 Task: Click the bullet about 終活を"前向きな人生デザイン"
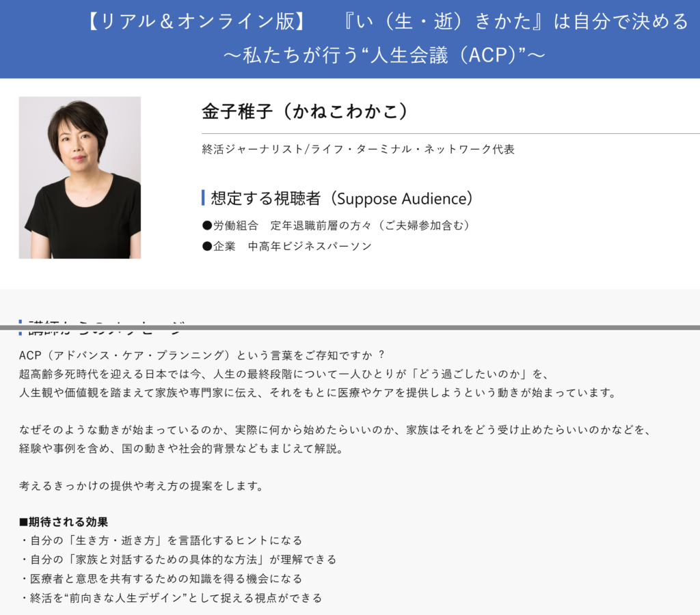170,598
